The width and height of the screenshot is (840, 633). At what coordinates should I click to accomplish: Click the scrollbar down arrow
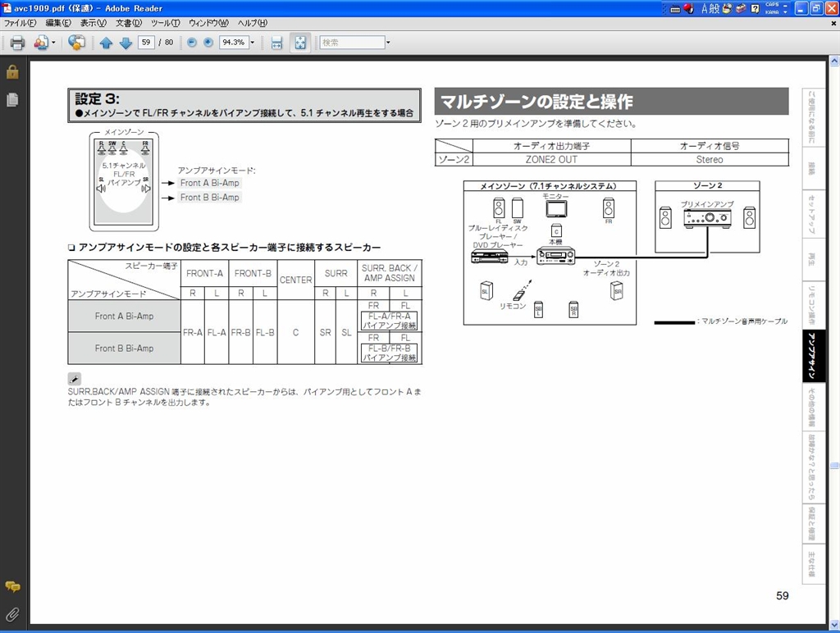pyautogui.click(x=834, y=625)
